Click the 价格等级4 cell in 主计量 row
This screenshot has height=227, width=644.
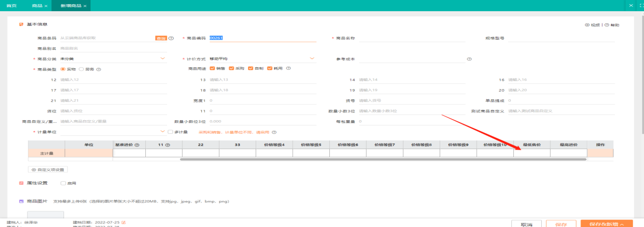coord(274,153)
